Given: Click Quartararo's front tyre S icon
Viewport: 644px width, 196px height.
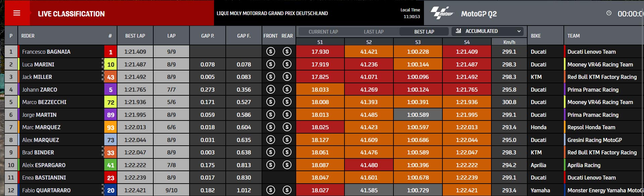Looking at the screenshot, I should tap(271, 190).
